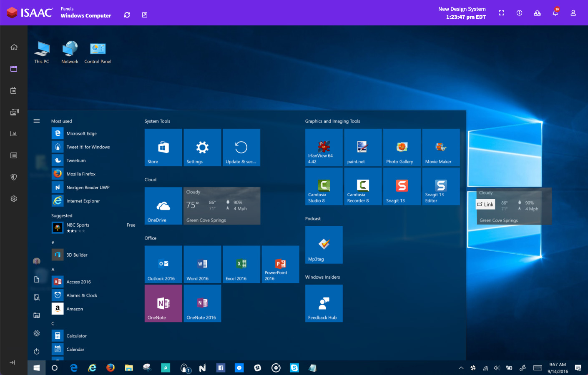Screen dimensions: 588x375
Task: Click the cloud upload icon in the header
Action: tap(538, 13)
